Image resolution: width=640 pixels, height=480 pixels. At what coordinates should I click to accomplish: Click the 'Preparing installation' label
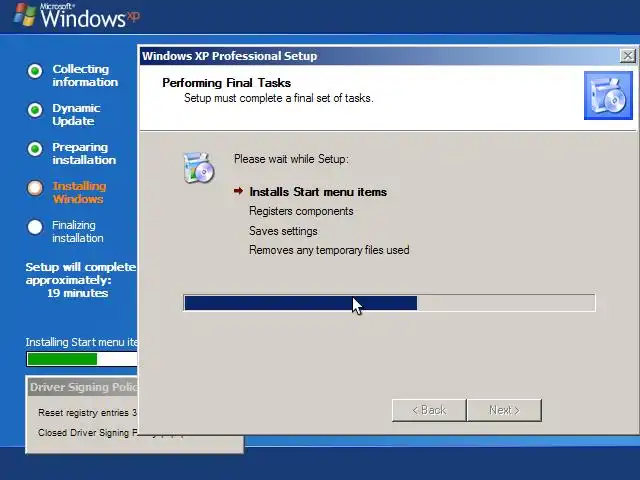pos(84,153)
